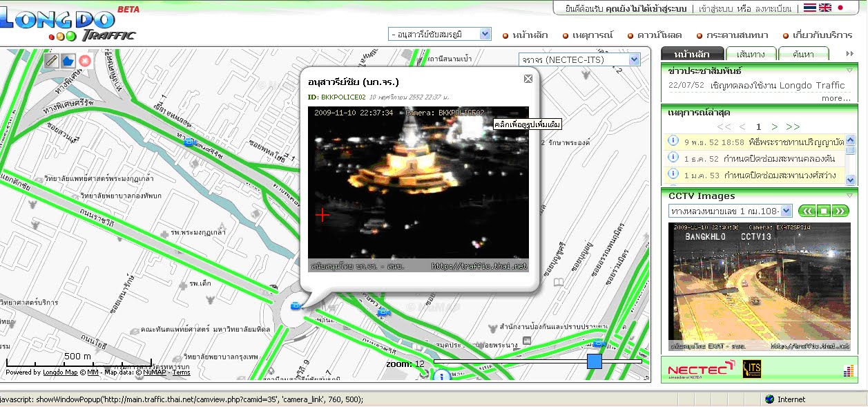Click the bar chart icon beside ITS logo
Viewport: 868px width, 407px height.
848,372
